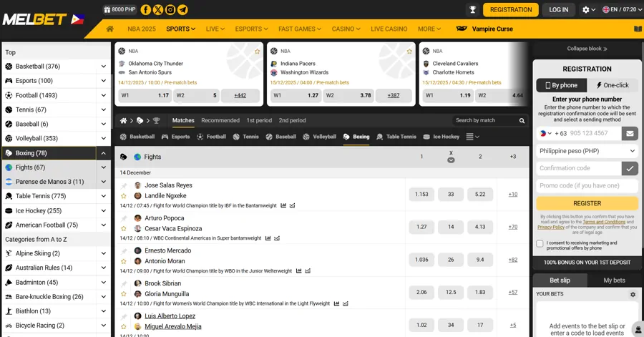644x337 pixels.
Task: Click the Promo code input field
Action: coord(587,185)
